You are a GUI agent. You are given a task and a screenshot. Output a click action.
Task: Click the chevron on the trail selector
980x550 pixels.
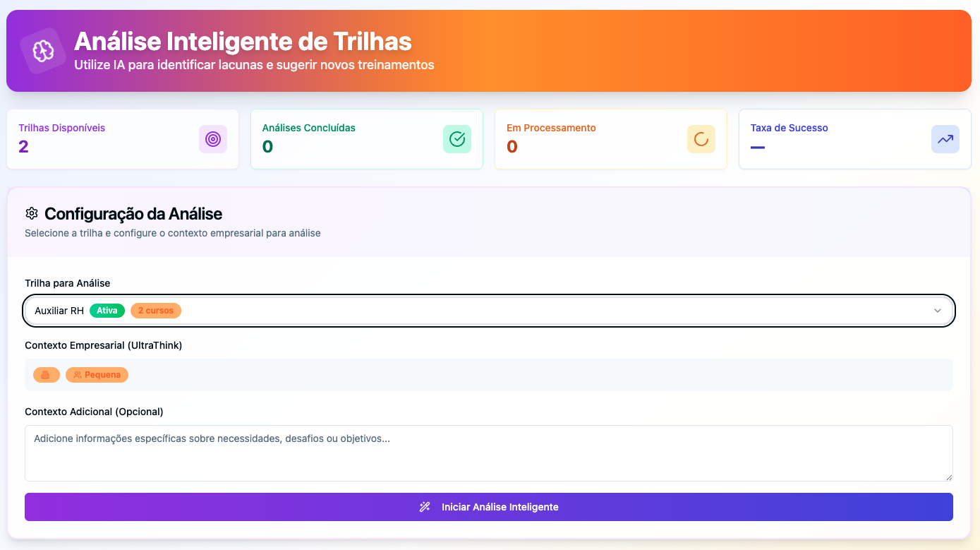click(938, 310)
